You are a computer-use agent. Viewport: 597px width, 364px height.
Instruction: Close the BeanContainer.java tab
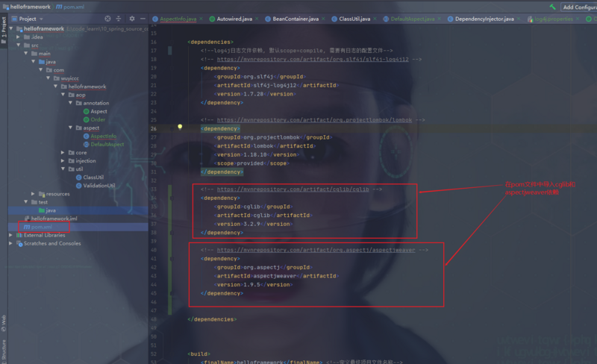323,19
